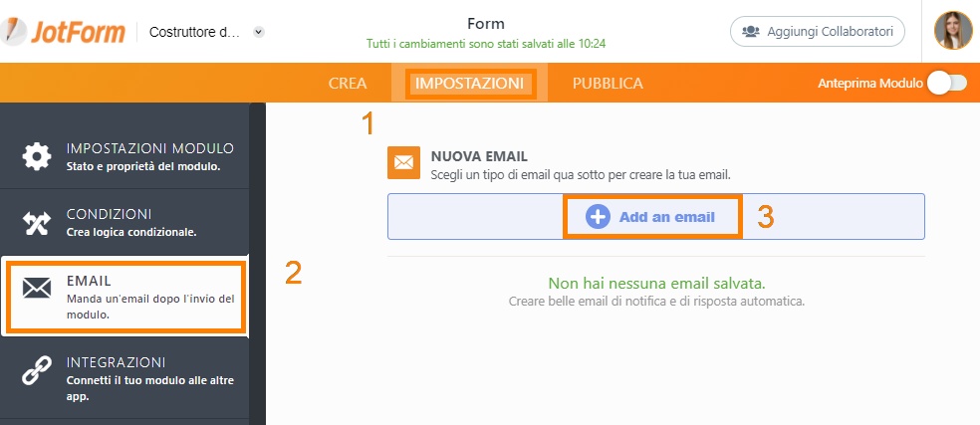Click the Integrazioni chain link icon
This screenshot has height=425, width=980.
coord(37,368)
